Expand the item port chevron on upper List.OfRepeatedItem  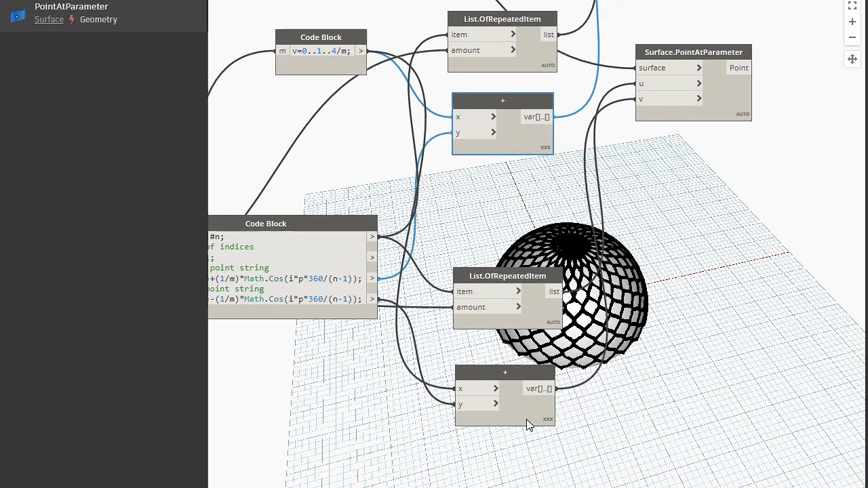pyautogui.click(x=513, y=35)
